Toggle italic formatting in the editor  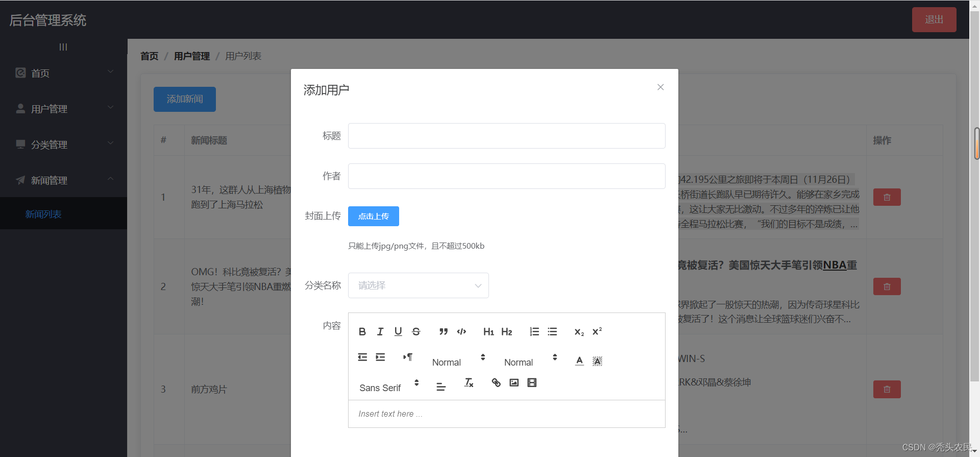point(380,331)
